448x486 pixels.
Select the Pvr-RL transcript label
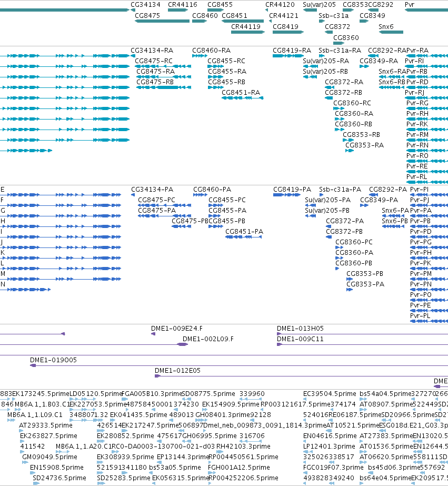417,177
